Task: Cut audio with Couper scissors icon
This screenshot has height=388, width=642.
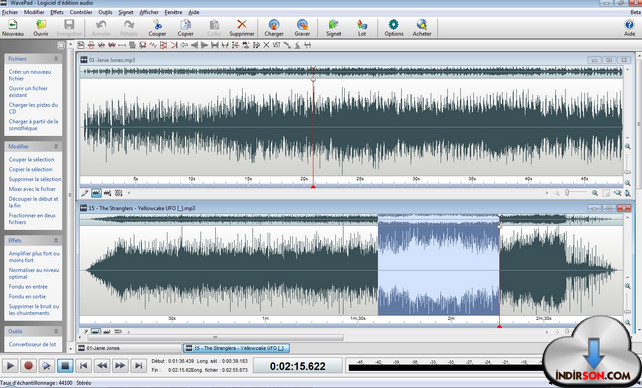Action: pos(157,27)
